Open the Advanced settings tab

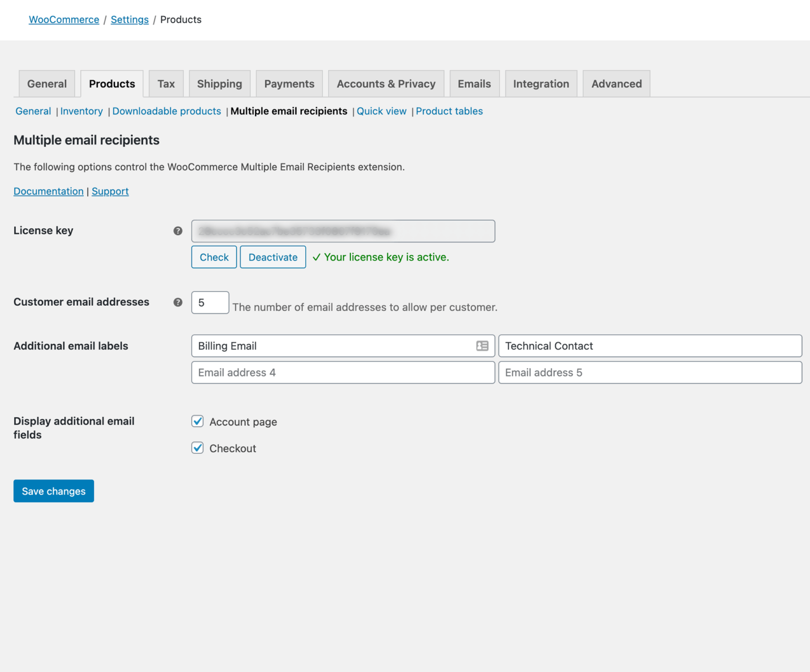[616, 83]
